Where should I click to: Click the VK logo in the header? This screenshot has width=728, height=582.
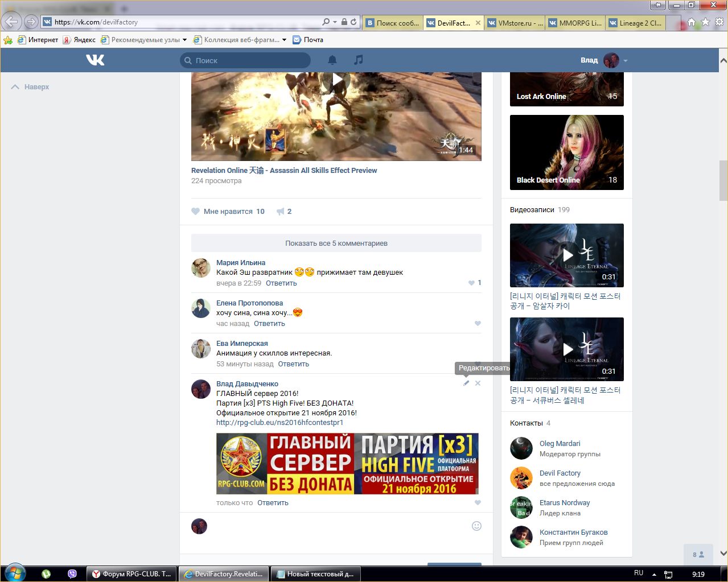pyautogui.click(x=95, y=60)
